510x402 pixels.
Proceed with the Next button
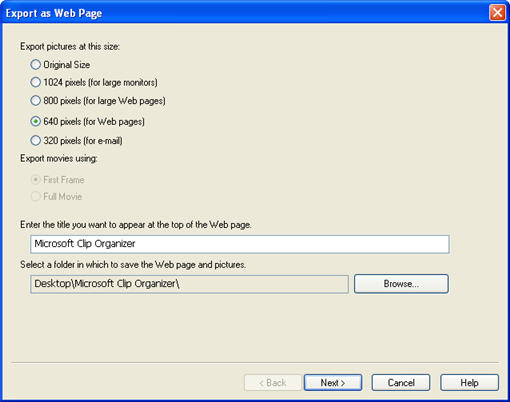click(333, 383)
